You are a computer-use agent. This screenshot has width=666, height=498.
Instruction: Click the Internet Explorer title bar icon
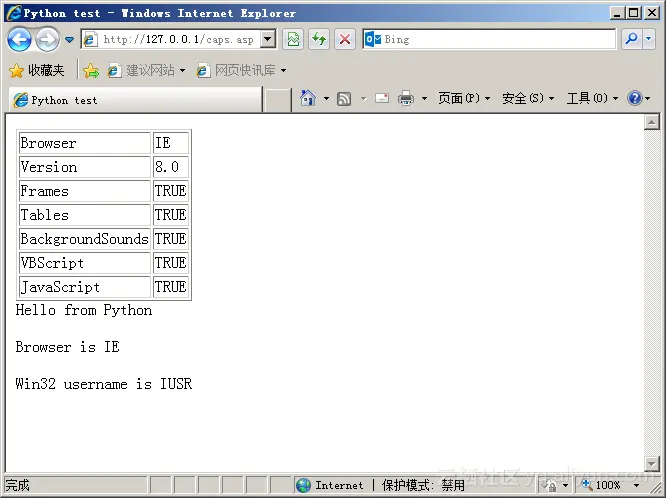point(14,13)
